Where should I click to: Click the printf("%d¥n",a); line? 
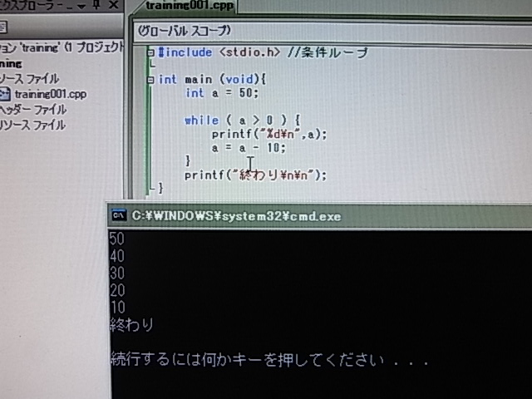pos(269,134)
